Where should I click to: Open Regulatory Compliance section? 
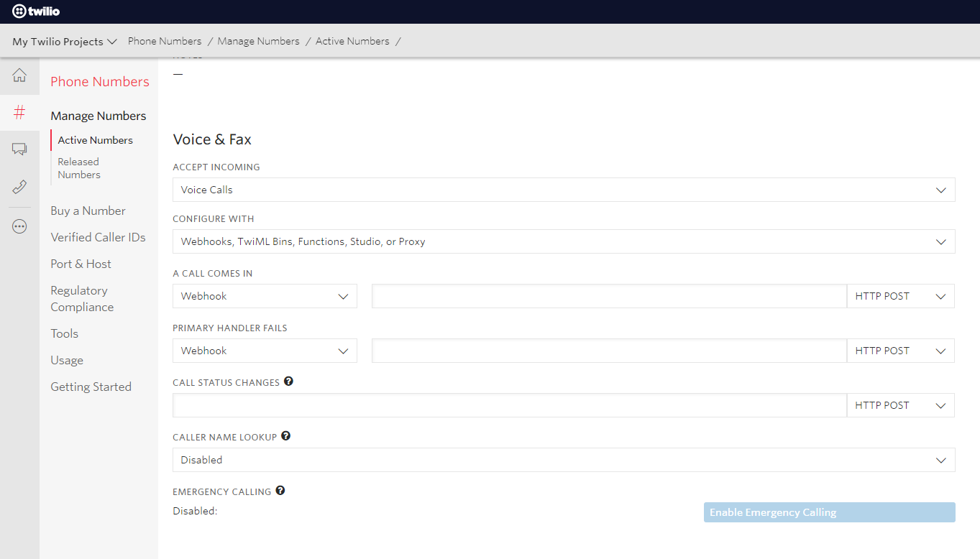point(82,298)
